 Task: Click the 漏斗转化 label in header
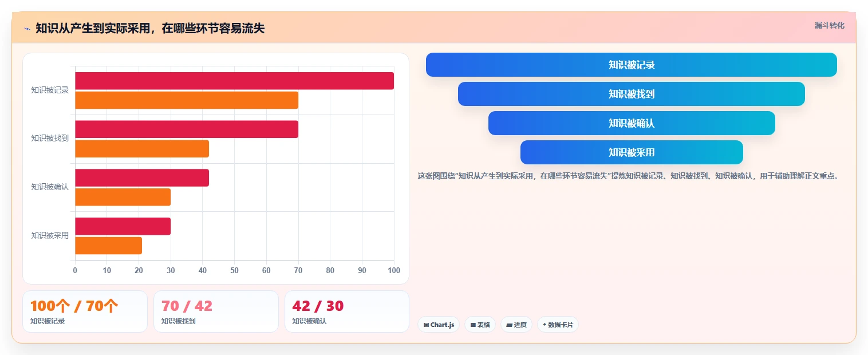(829, 25)
